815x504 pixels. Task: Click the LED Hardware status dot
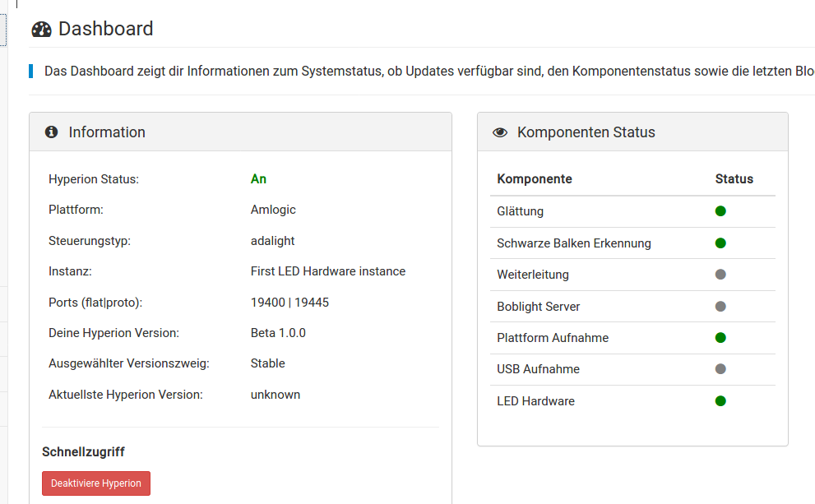[720, 401]
